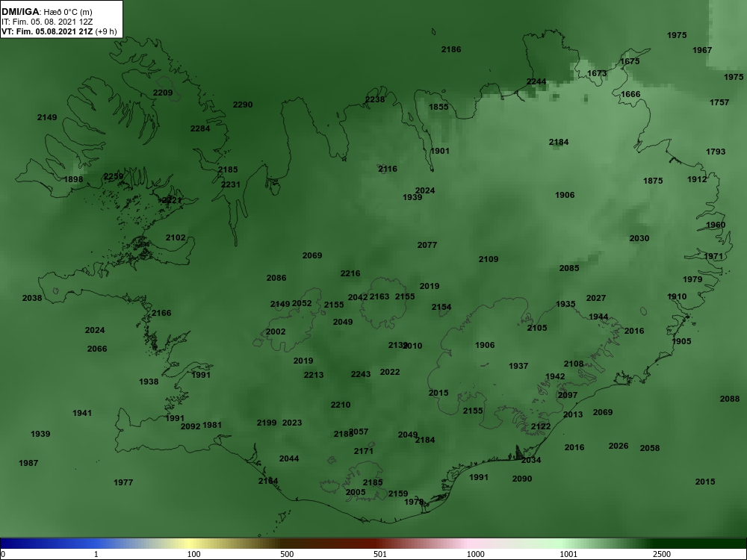Screen dimensions: 747x560
Task: Pick the 1673 value label
Action: click(597, 73)
